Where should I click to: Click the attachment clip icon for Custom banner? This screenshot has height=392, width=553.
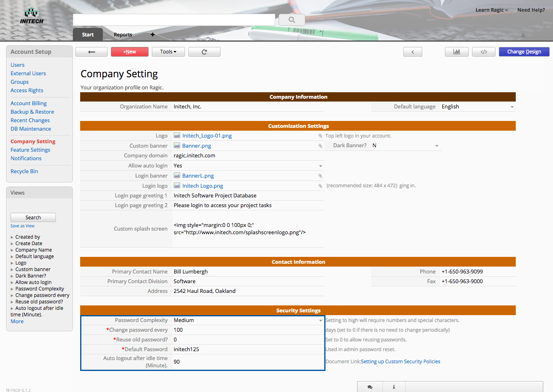(x=320, y=146)
